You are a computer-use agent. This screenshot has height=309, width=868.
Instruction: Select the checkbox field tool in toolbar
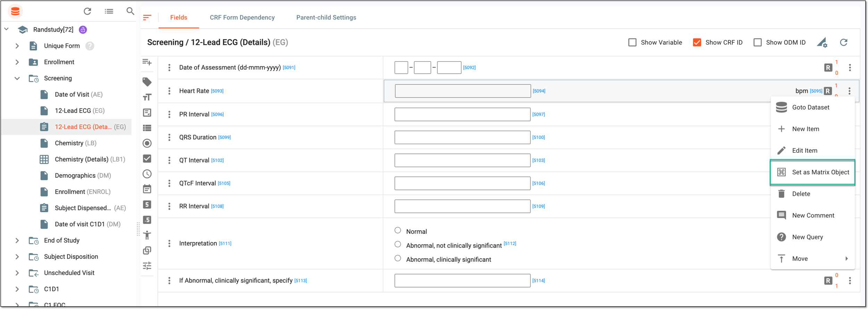point(147,159)
